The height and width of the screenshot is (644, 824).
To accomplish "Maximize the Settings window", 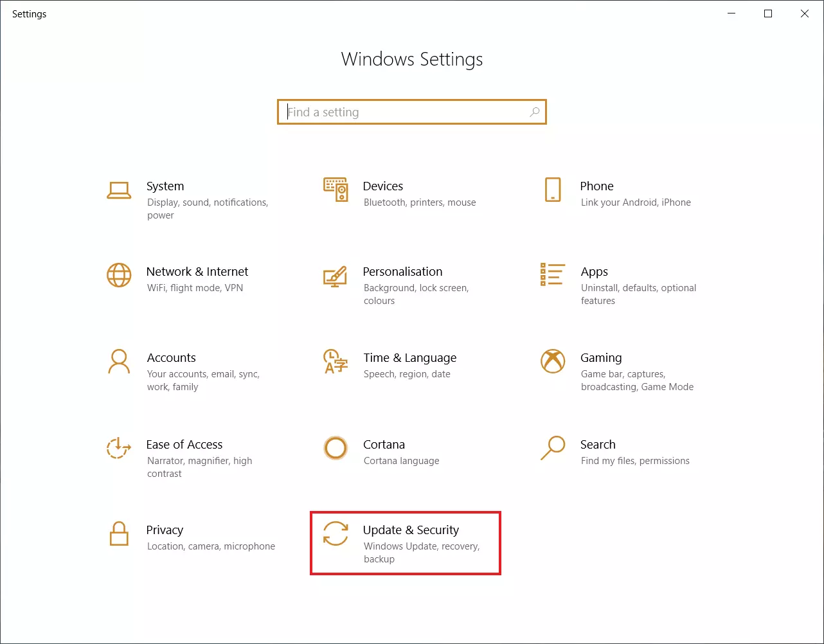I will pyautogui.click(x=768, y=13).
